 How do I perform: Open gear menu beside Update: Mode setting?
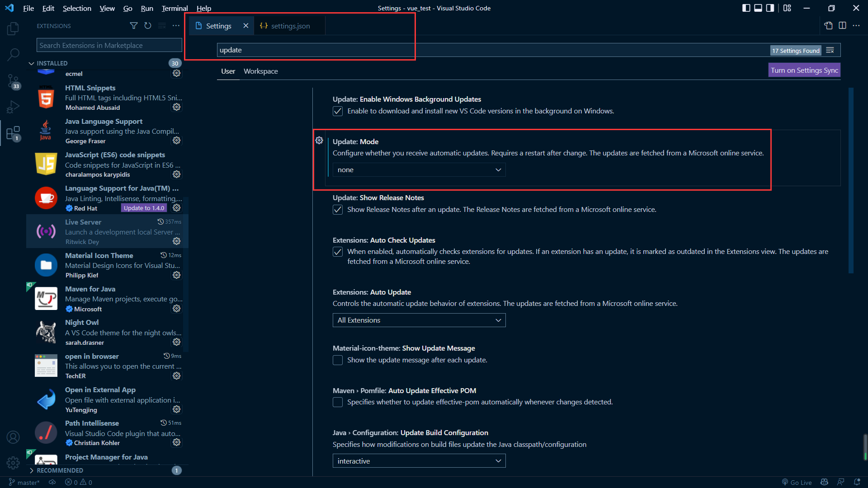tap(319, 141)
